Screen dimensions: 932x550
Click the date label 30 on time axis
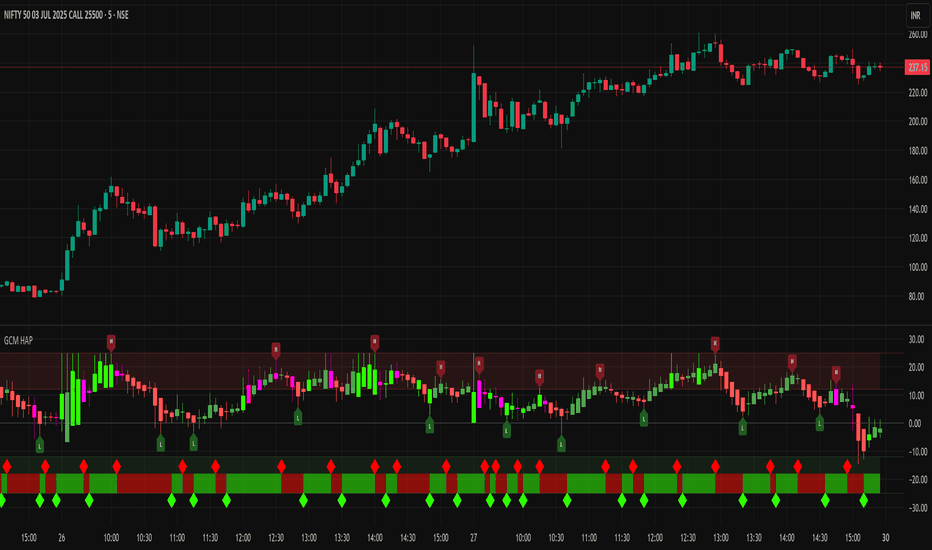pyautogui.click(x=885, y=538)
